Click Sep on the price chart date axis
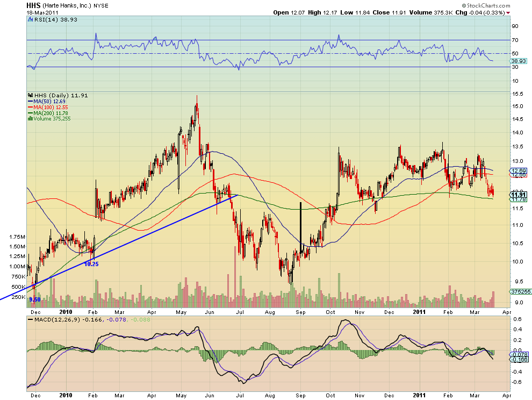This screenshot has width=532, height=400. click(x=300, y=312)
